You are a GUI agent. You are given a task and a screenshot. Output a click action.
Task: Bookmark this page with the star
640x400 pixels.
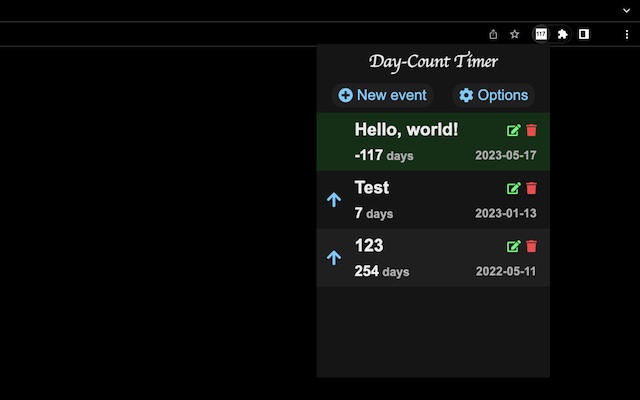point(515,34)
